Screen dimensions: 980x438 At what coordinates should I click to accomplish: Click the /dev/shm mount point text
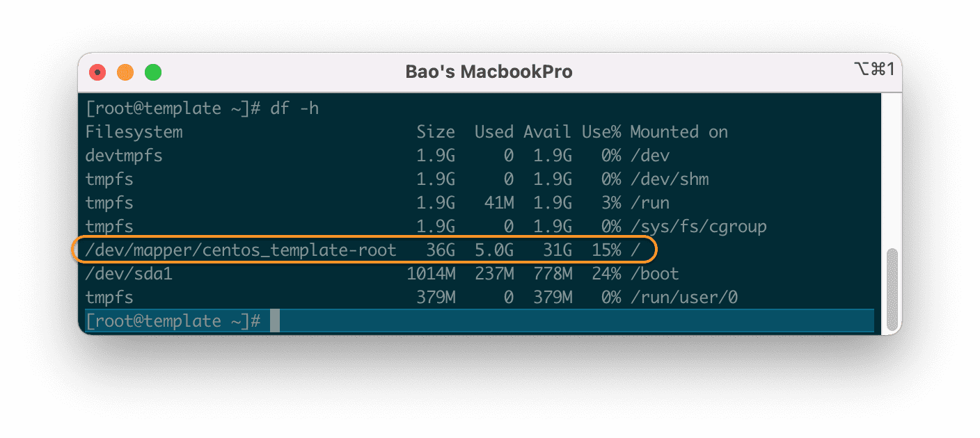(x=669, y=179)
